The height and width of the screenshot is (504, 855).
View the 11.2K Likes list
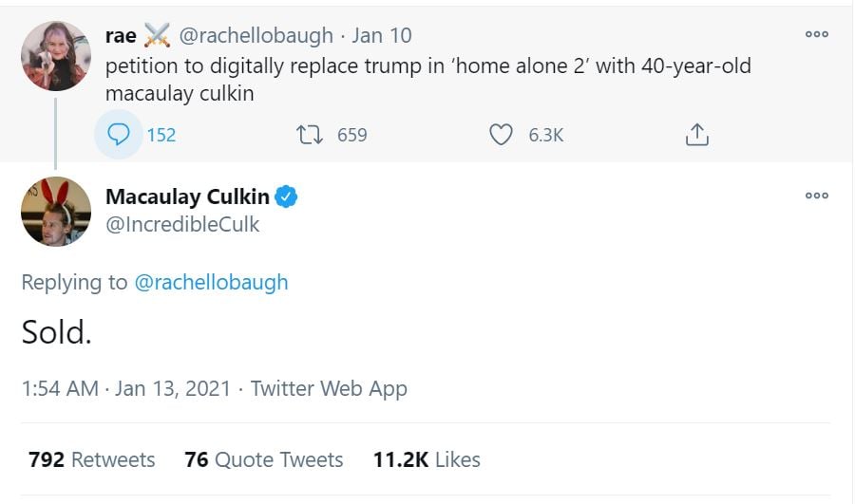pyautogui.click(x=427, y=459)
